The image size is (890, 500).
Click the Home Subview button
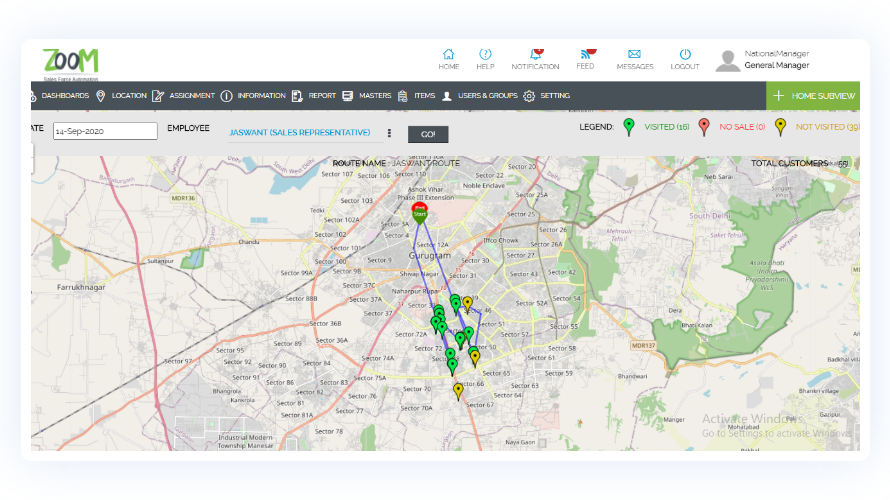(x=814, y=96)
